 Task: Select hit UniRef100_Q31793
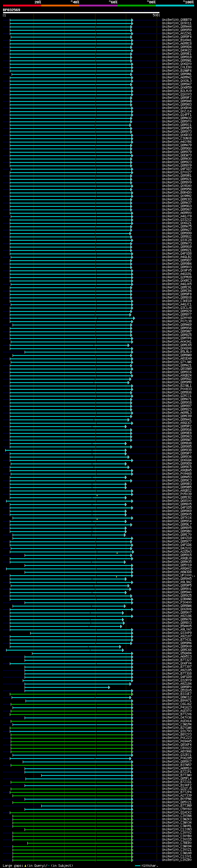click(x=177, y=731)
